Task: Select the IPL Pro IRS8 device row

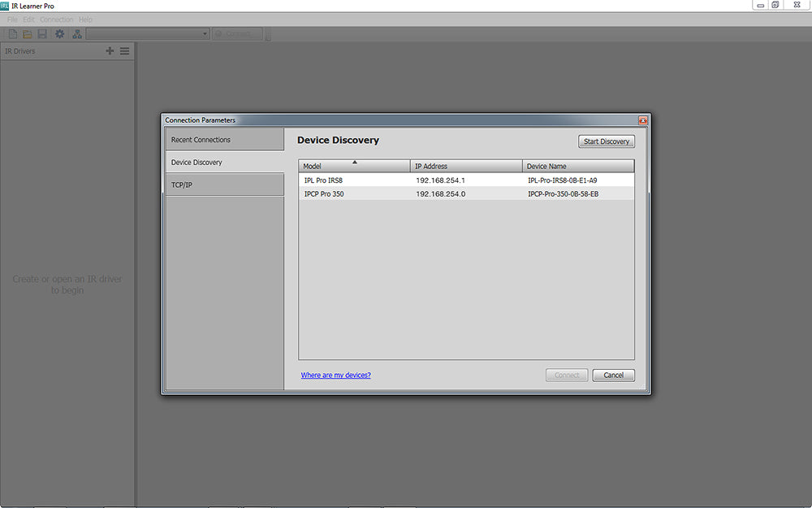Action: tap(466, 180)
